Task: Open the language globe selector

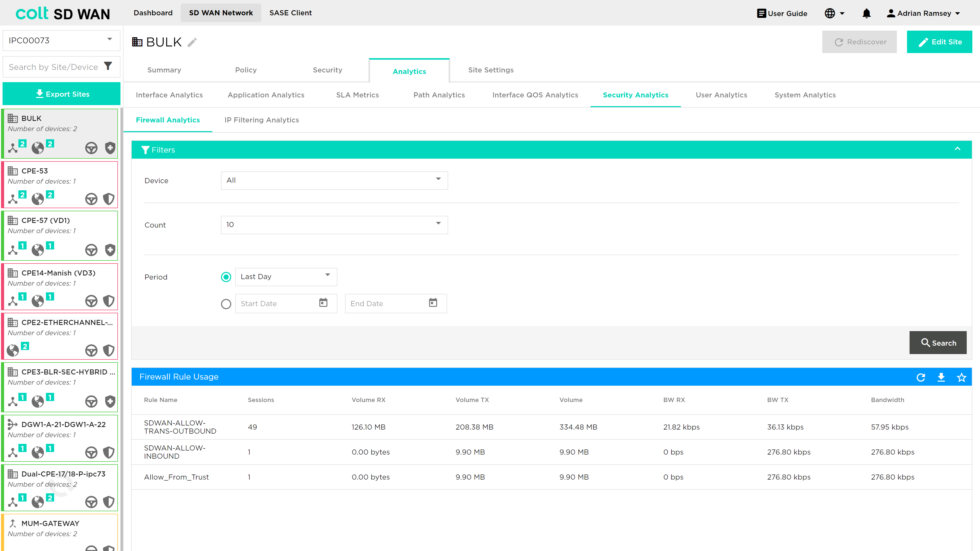Action: [835, 13]
